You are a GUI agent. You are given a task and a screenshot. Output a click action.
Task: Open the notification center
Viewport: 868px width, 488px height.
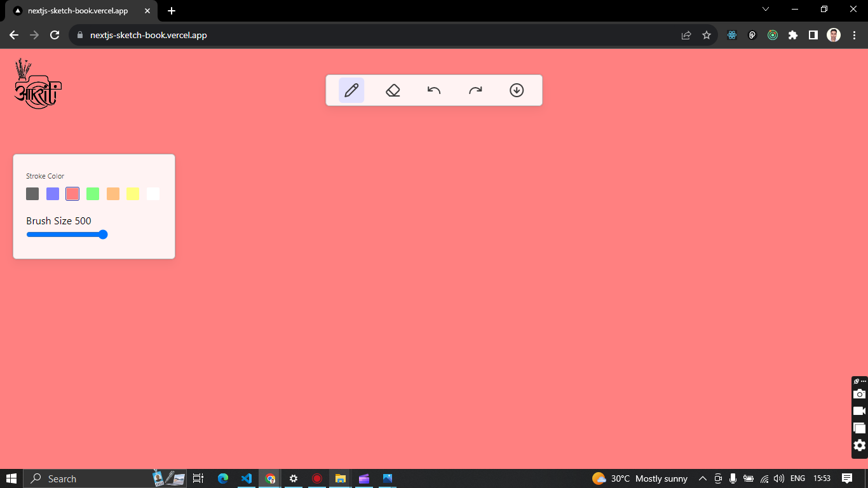(x=847, y=478)
